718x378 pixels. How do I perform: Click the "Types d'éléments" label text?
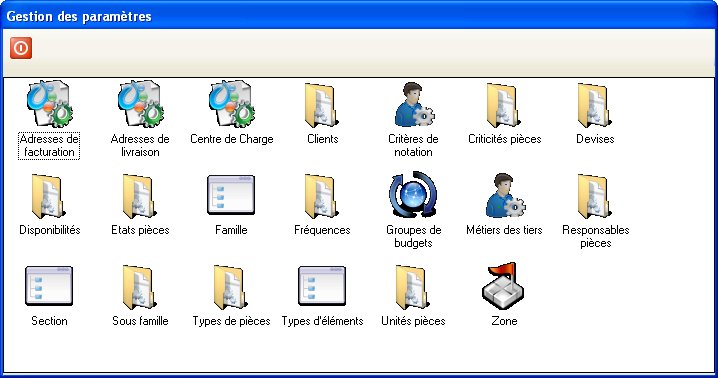tap(322, 321)
